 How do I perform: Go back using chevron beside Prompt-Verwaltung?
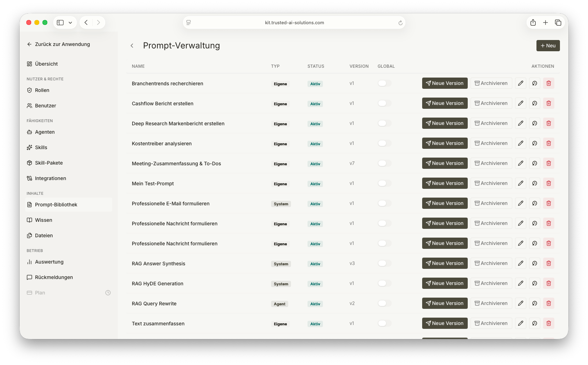pos(132,46)
